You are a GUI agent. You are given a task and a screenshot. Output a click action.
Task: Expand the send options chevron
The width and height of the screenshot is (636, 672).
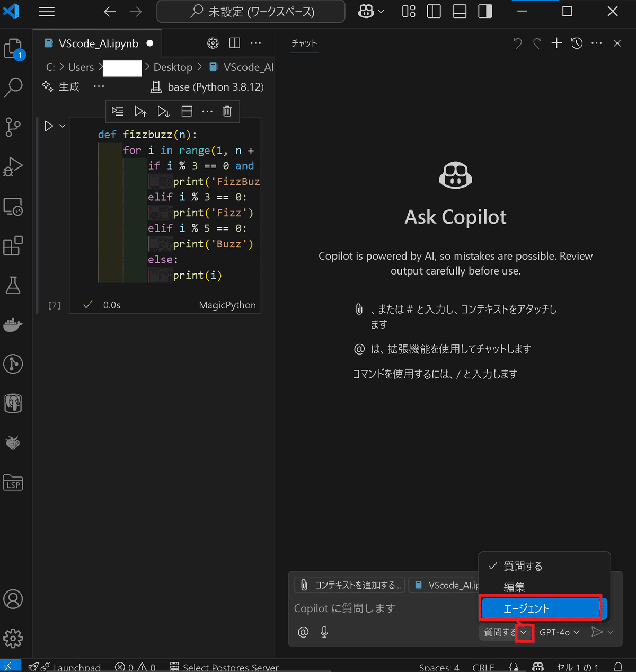611,632
